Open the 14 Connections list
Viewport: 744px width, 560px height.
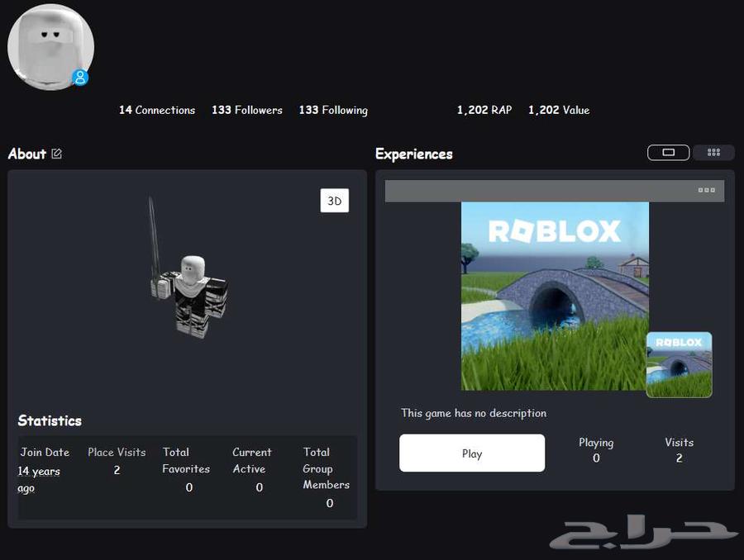pyautogui.click(x=157, y=110)
